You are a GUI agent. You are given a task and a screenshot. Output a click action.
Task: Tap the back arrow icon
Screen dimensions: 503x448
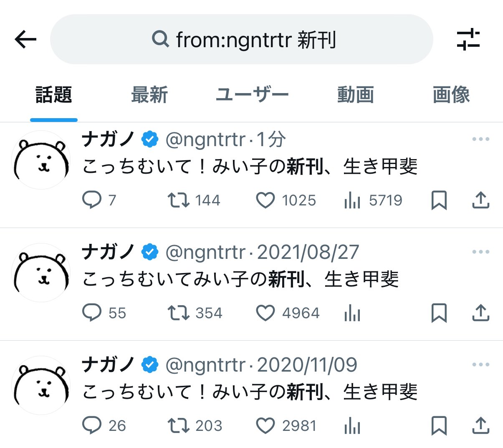(25, 40)
